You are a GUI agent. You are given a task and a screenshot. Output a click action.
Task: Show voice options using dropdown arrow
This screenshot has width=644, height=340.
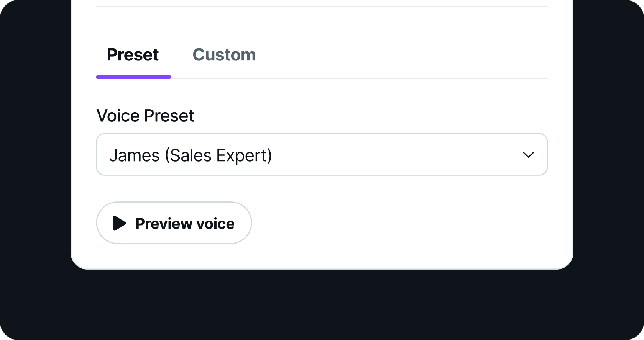click(528, 155)
